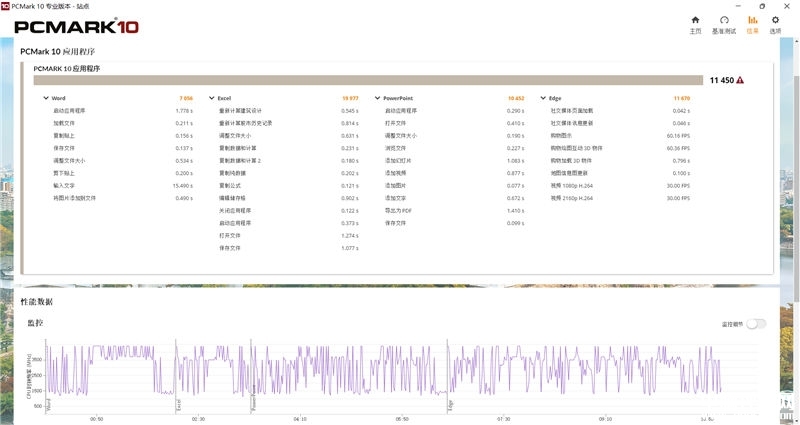The height and width of the screenshot is (425, 800).
Task: Click the Excel marker in the monitoring chart
Action: point(179,406)
